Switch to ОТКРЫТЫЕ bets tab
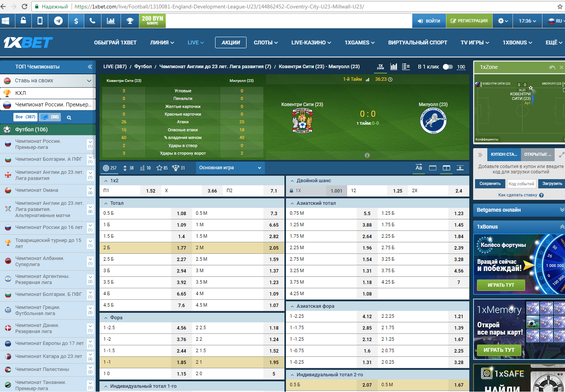 [537, 154]
